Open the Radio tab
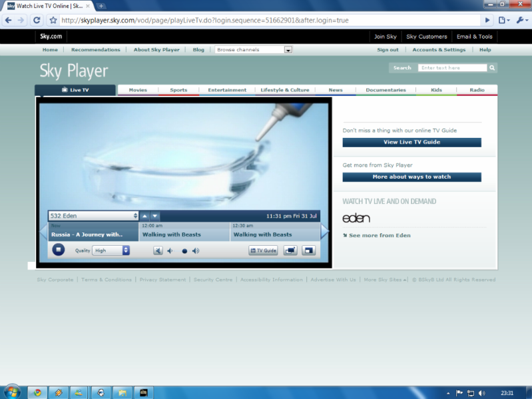Screen dimensions: 532x399 click(477, 90)
